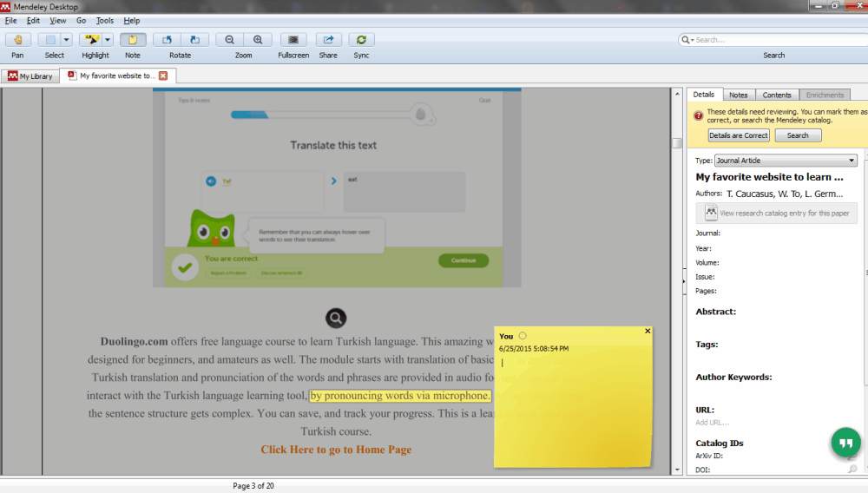Zoom out of the document
This screenshot has height=493, width=868.
coord(230,40)
